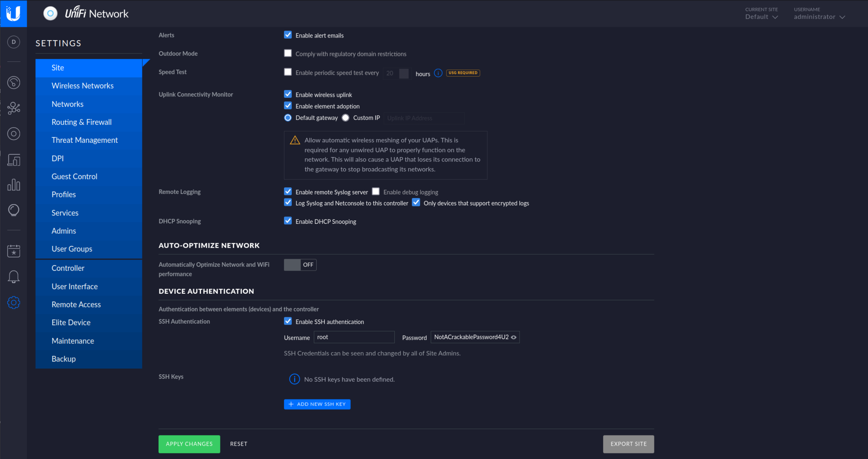
Task: Open Maintenance settings
Action: pos(89,341)
